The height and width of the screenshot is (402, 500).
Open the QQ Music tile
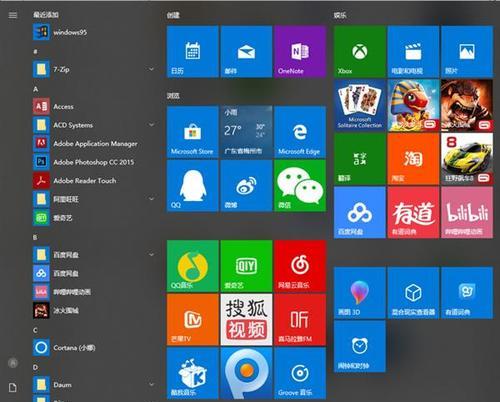pyautogui.click(x=193, y=266)
